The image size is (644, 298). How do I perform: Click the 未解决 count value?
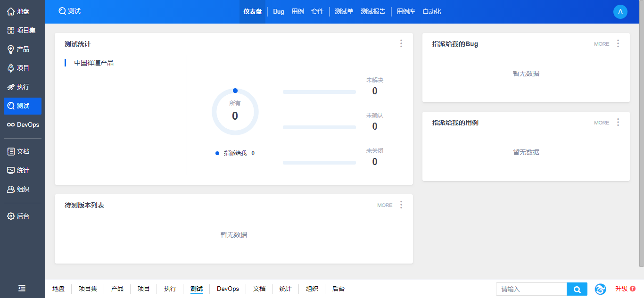(x=375, y=91)
